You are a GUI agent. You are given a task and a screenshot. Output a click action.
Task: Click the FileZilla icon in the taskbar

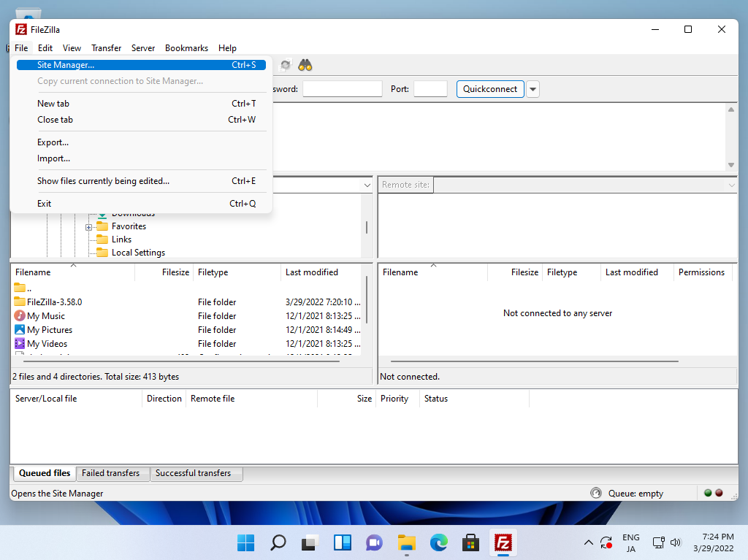[503, 542]
